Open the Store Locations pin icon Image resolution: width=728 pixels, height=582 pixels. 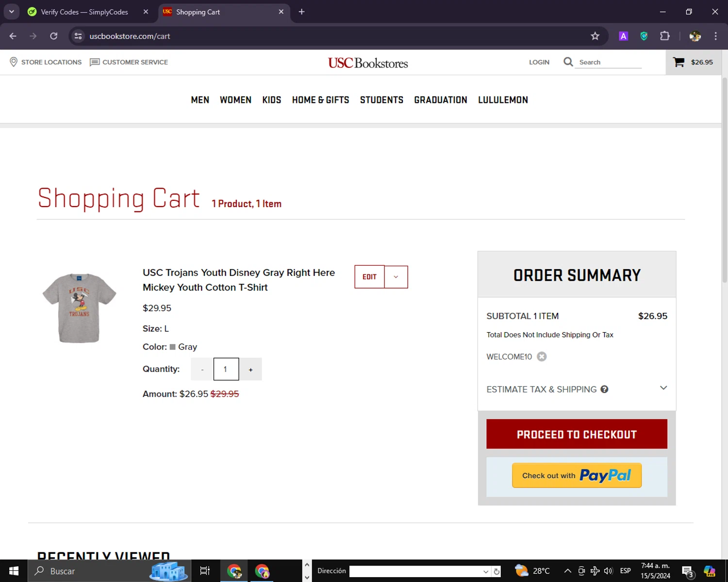coord(14,62)
